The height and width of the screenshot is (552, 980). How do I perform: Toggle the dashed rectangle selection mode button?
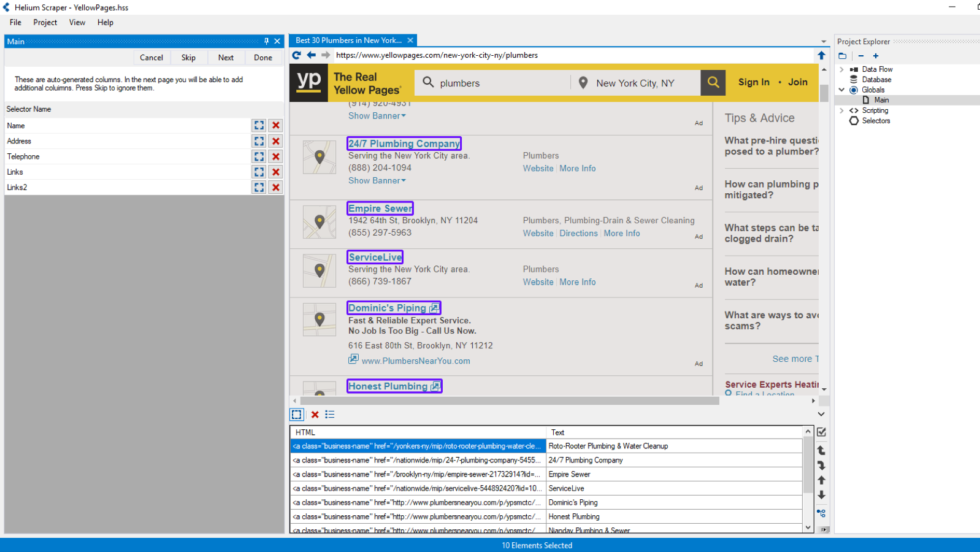point(297,415)
